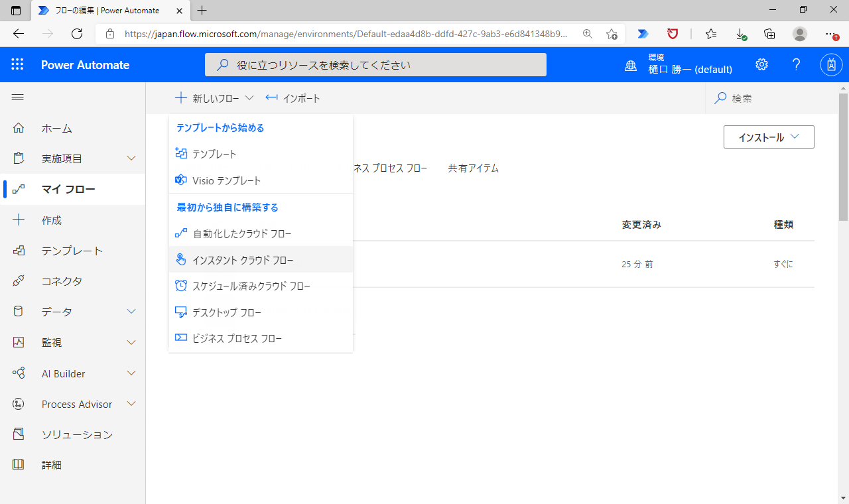This screenshot has width=849, height=504.
Task: Click the vertical page scrollbar
Action: click(x=844, y=157)
